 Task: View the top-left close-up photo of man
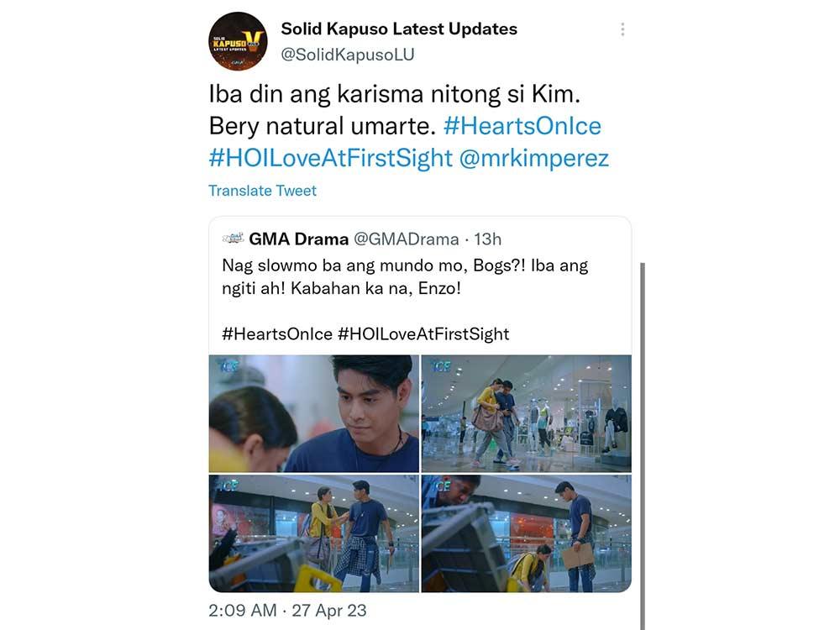click(x=313, y=413)
